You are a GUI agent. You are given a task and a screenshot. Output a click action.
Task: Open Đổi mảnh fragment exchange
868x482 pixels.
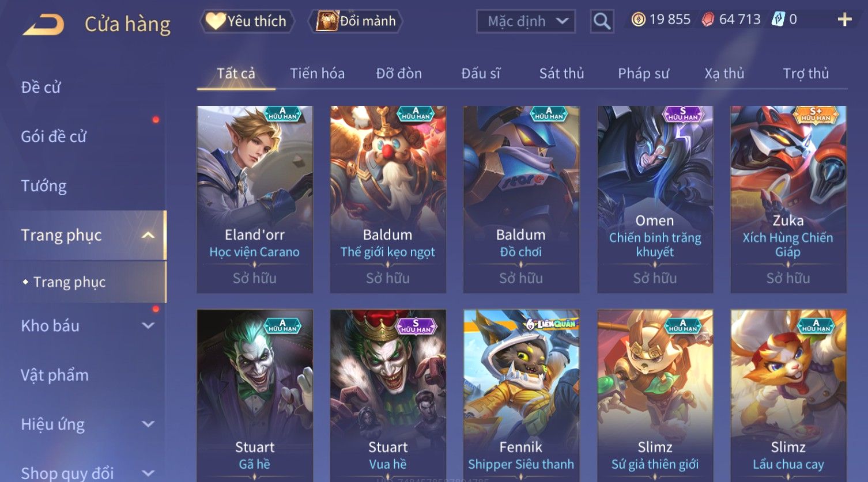[x=357, y=21]
